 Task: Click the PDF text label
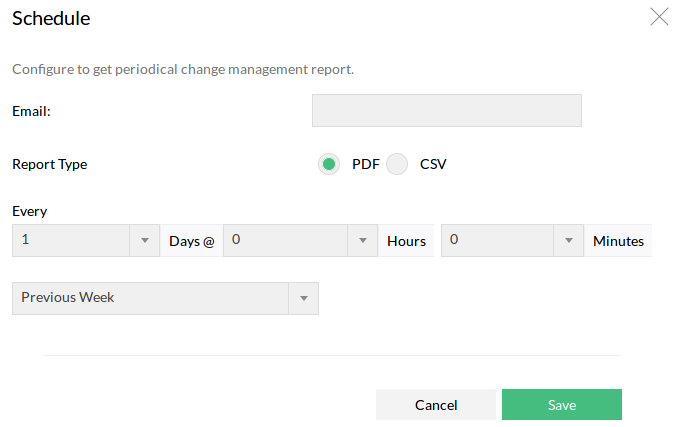366,164
